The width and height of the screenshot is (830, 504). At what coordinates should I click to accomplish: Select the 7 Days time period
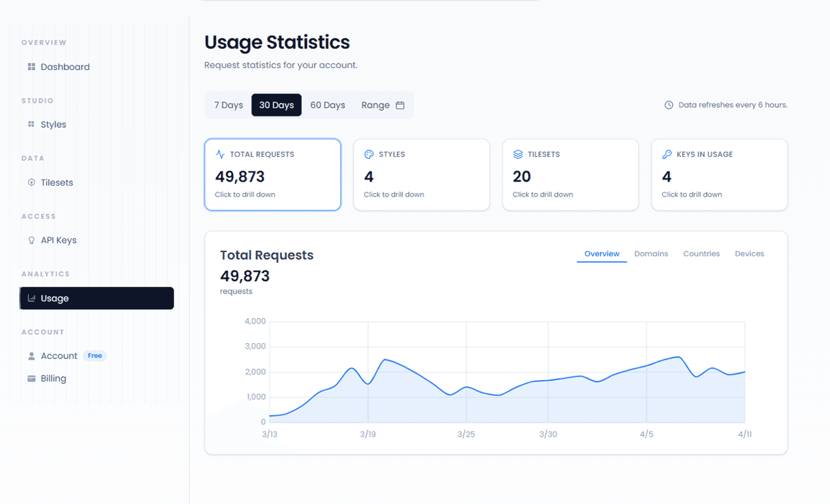pyautogui.click(x=228, y=105)
